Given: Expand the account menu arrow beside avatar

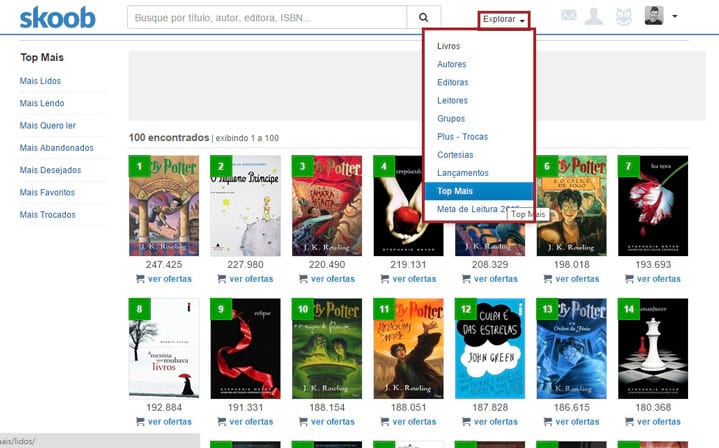Looking at the screenshot, I should coord(675,16).
